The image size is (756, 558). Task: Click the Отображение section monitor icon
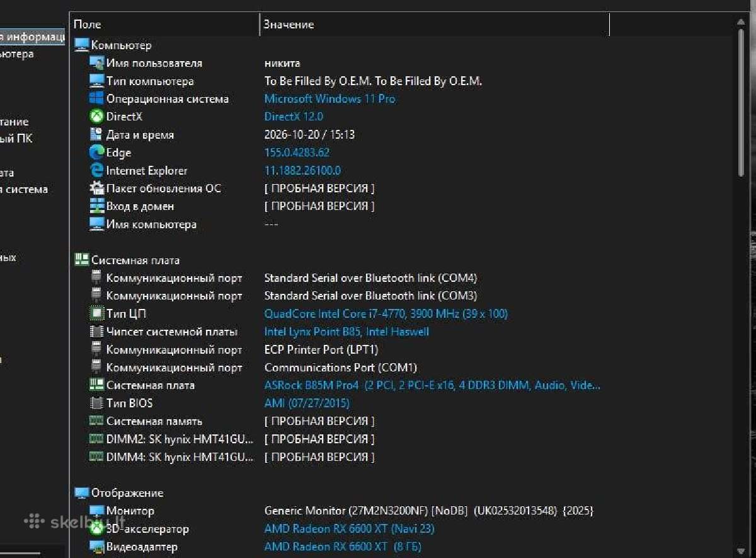(x=82, y=492)
